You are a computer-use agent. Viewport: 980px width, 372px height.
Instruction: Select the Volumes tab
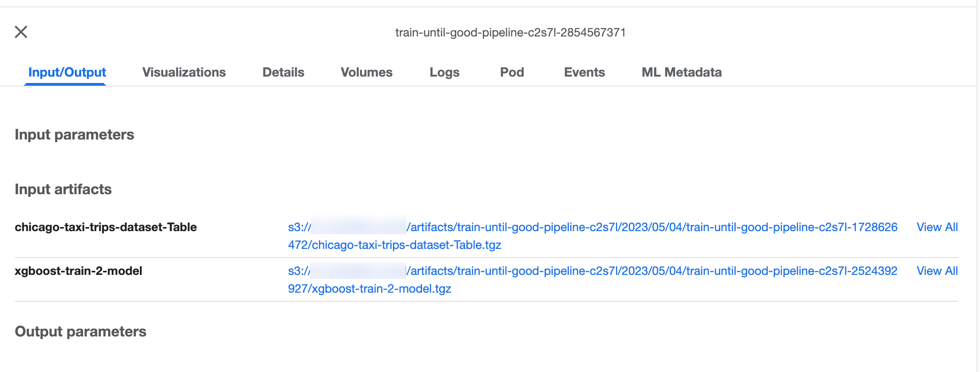click(x=366, y=72)
